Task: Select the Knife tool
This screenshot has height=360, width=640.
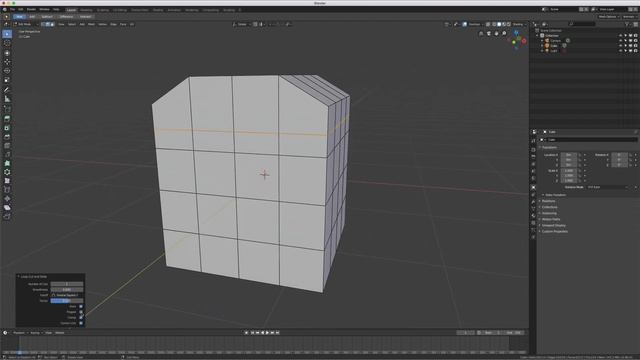Action: pyautogui.click(x=7, y=154)
